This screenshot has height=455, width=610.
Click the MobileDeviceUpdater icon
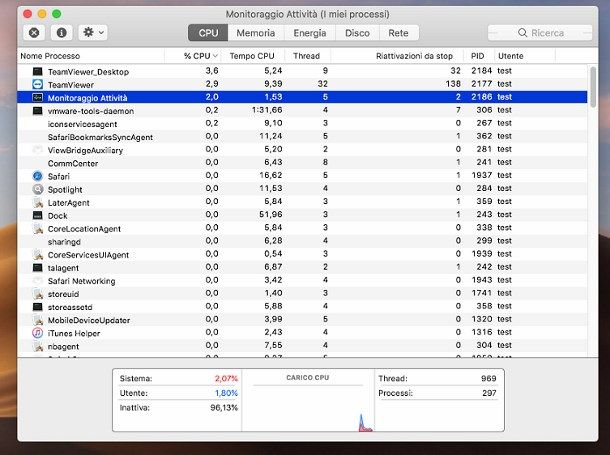(x=37, y=320)
